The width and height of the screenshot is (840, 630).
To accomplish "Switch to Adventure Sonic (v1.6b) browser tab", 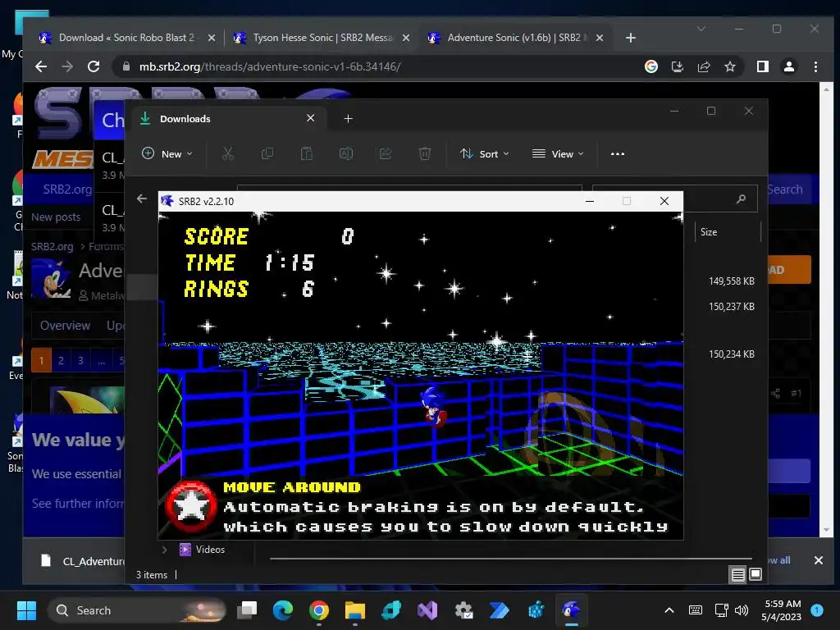I will (514, 38).
